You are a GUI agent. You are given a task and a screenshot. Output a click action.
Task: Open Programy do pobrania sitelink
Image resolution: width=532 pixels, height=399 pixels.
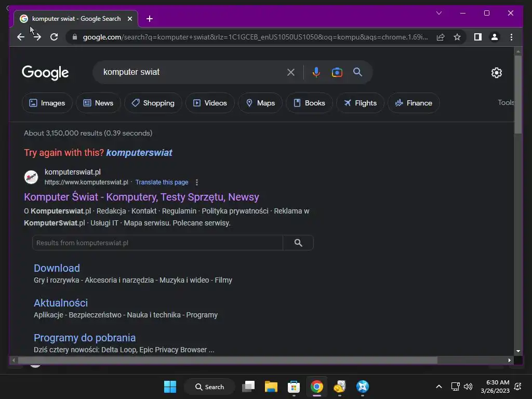point(85,338)
